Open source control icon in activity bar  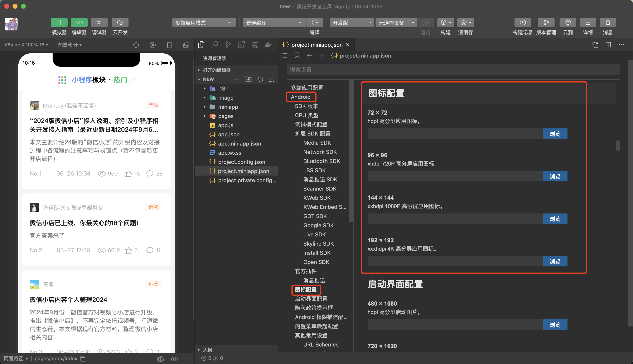(228, 45)
